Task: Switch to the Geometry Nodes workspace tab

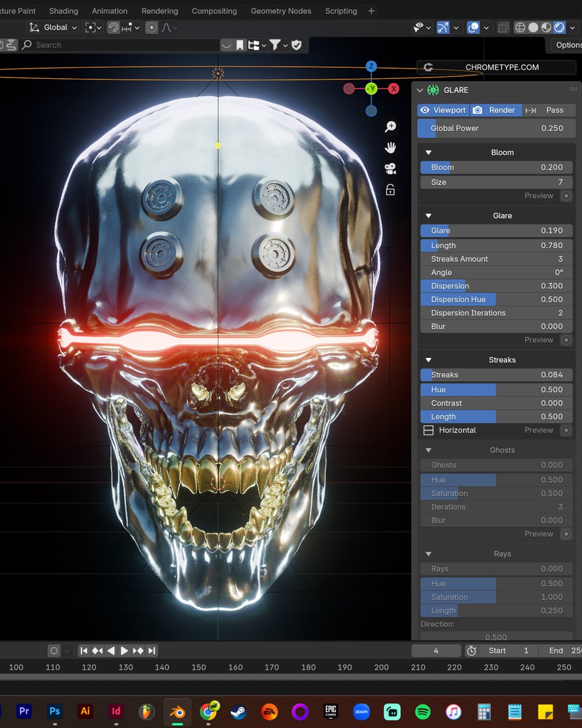Action: pyautogui.click(x=281, y=11)
